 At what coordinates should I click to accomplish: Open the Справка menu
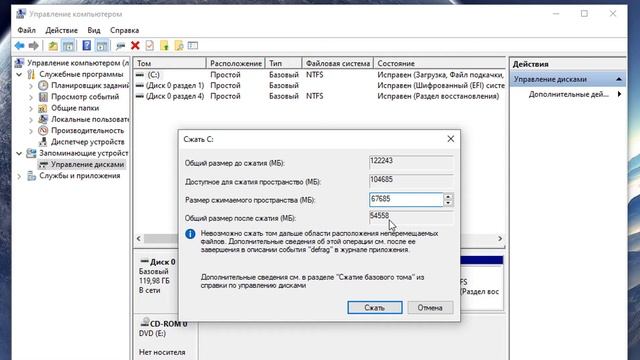tap(124, 30)
